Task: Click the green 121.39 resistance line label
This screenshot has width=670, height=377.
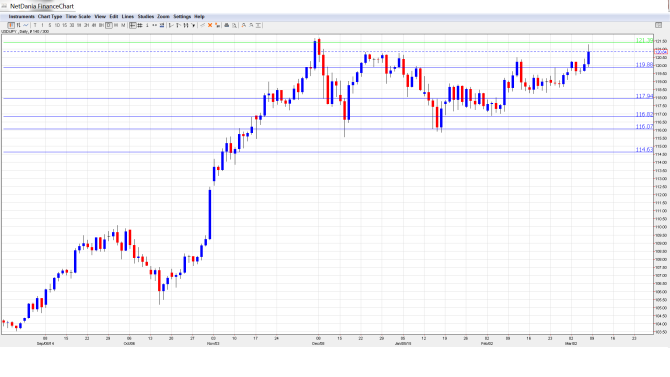Action: pyautogui.click(x=644, y=40)
